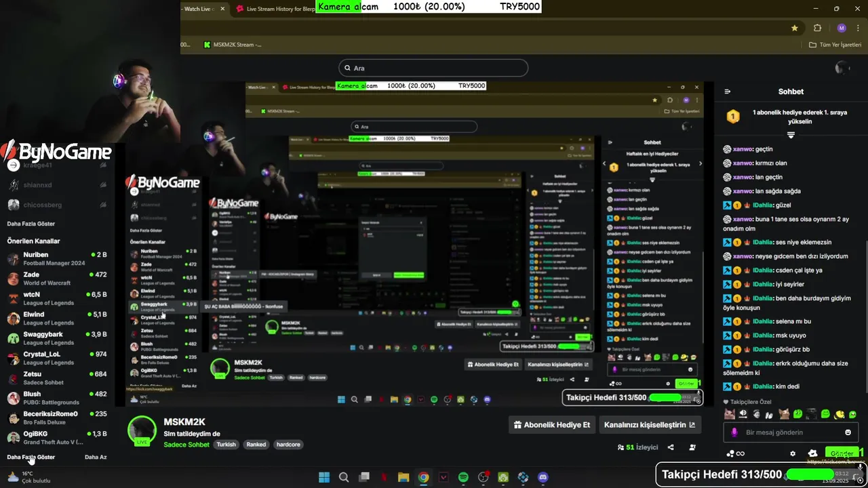
Task: Click green Gönder send button
Action: click(x=842, y=453)
